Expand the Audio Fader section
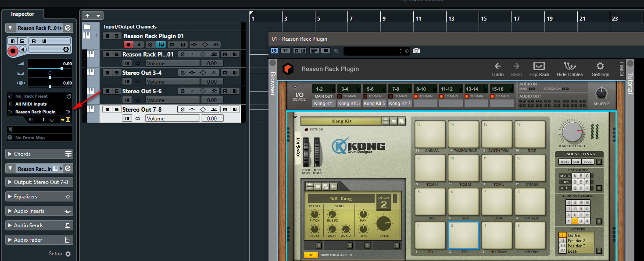644x261 pixels. coord(39,240)
